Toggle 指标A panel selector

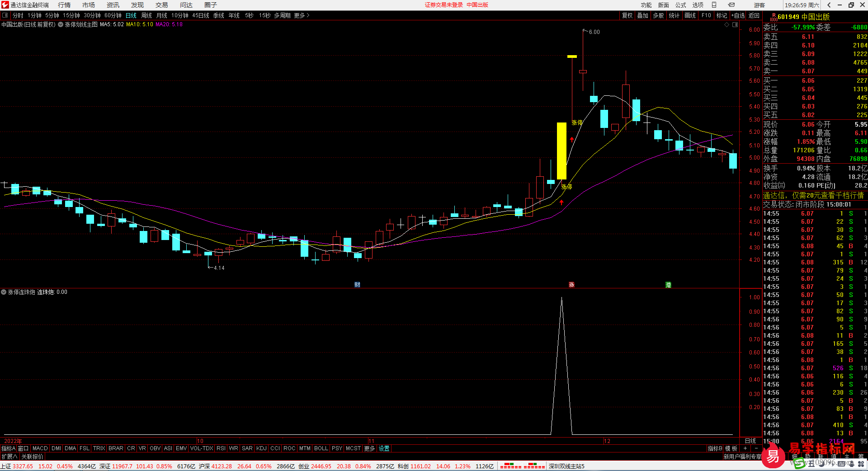[8, 448]
